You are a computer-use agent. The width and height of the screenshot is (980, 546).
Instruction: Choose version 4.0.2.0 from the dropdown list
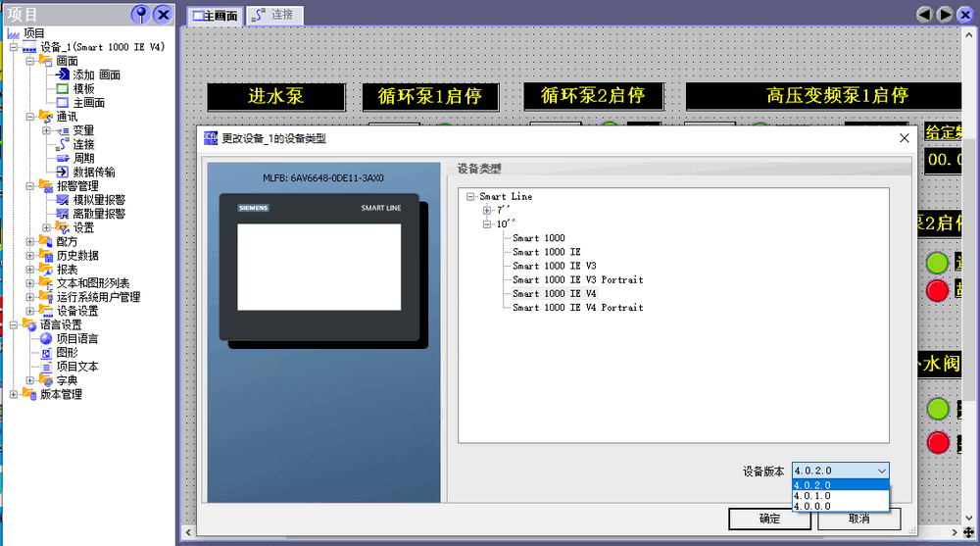click(840, 485)
